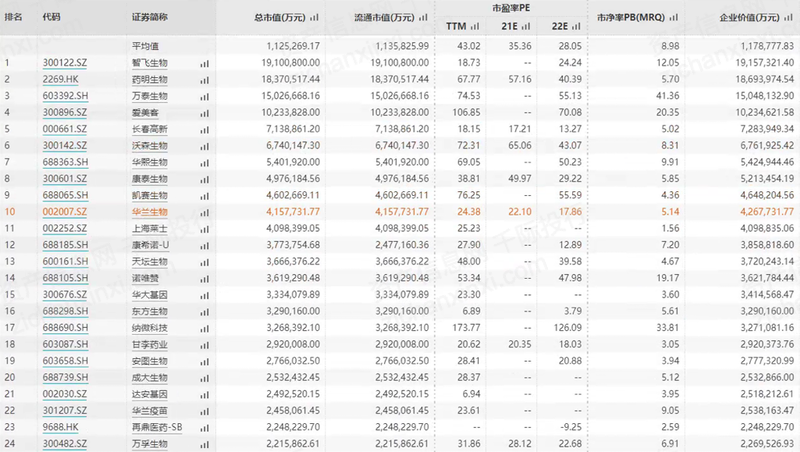Viewport: 800px width, 452px height.
Task: Select TTM value 106.85 for 300896.SZ
Action: click(466, 112)
